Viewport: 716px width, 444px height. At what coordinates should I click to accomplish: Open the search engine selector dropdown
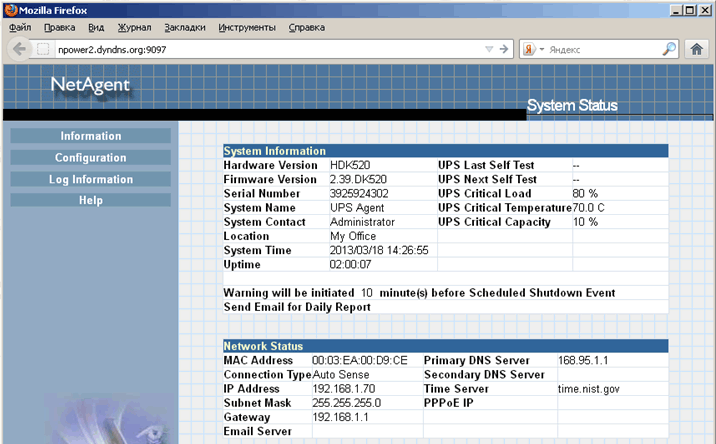tap(542, 49)
